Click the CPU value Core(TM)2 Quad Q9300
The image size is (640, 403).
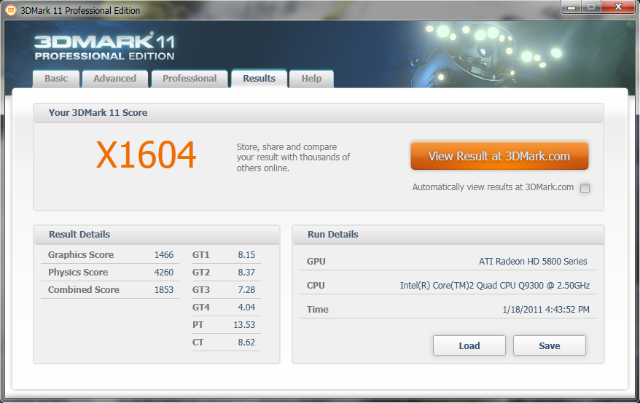pyautogui.click(x=495, y=285)
